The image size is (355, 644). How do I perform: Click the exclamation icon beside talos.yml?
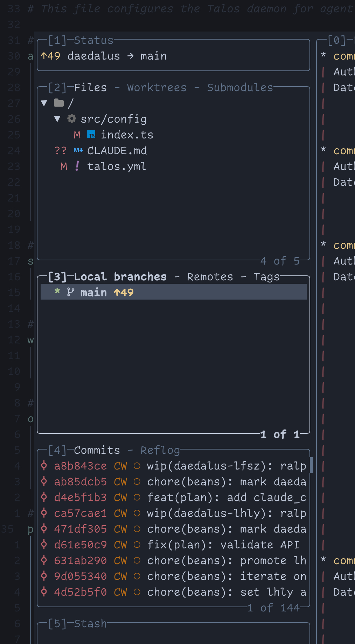point(77,166)
